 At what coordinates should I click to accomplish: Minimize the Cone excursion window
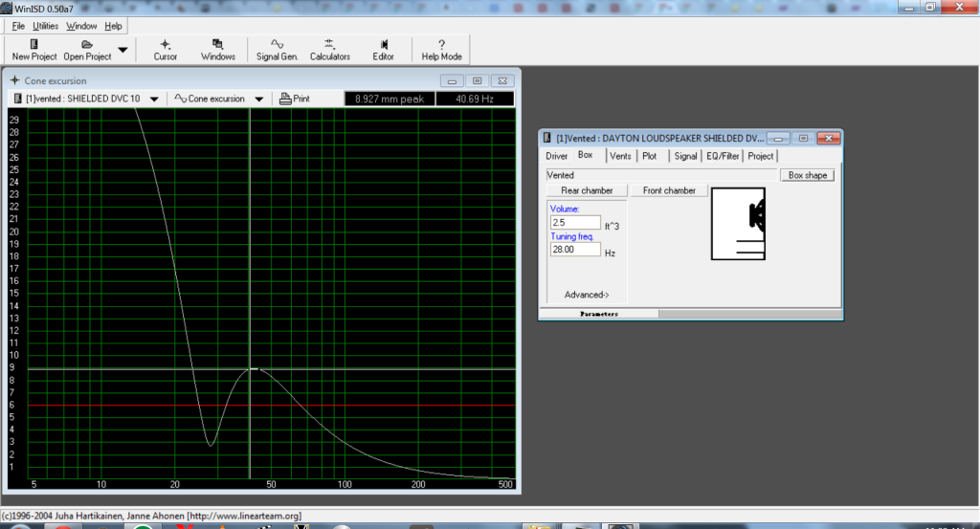452,80
